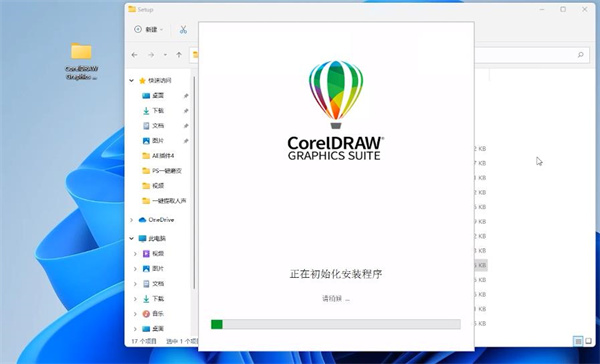Open the recent locations dropdown arrow

(165, 55)
